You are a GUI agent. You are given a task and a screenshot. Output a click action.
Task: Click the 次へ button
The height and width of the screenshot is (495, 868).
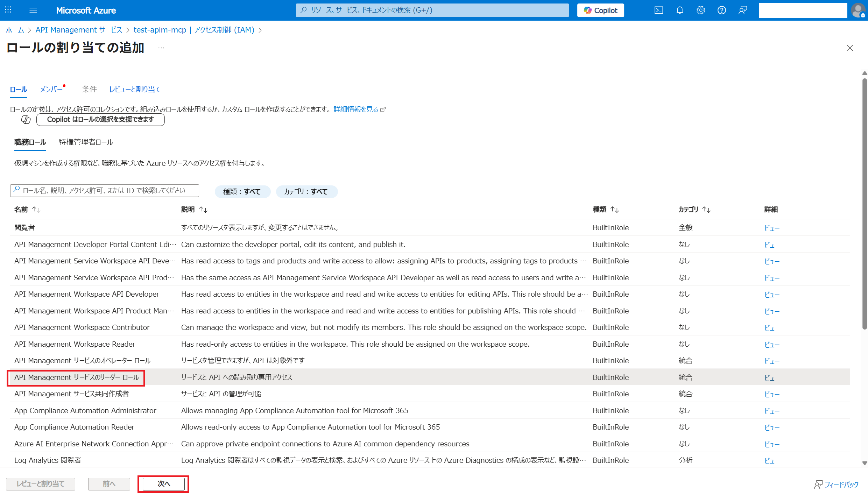pyautogui.click(x=163, y=484)
